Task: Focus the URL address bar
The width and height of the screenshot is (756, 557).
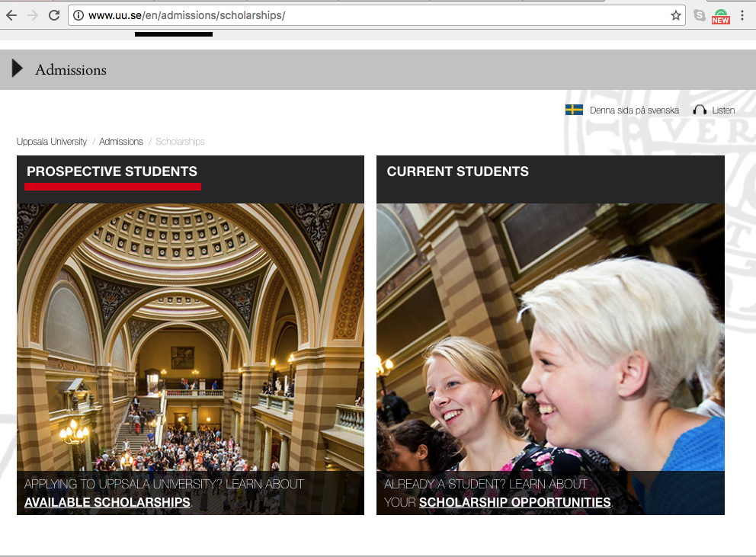Action: point(376,15)
